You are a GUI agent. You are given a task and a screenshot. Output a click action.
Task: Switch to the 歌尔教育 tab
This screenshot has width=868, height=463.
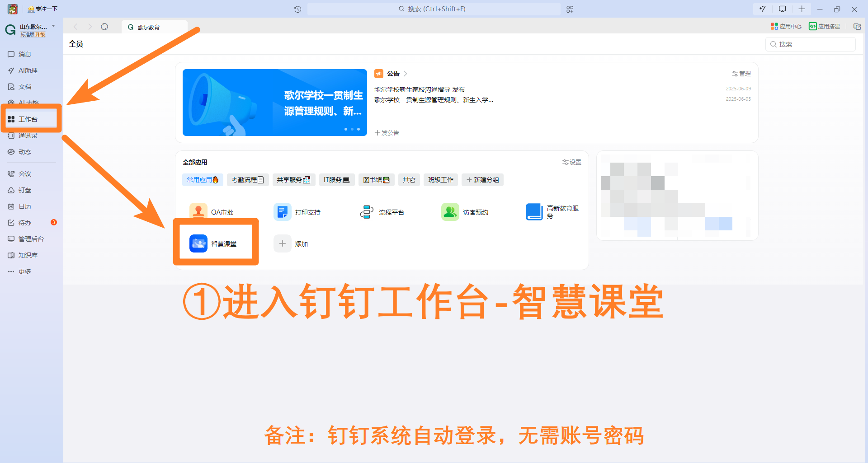click(154, 27)
